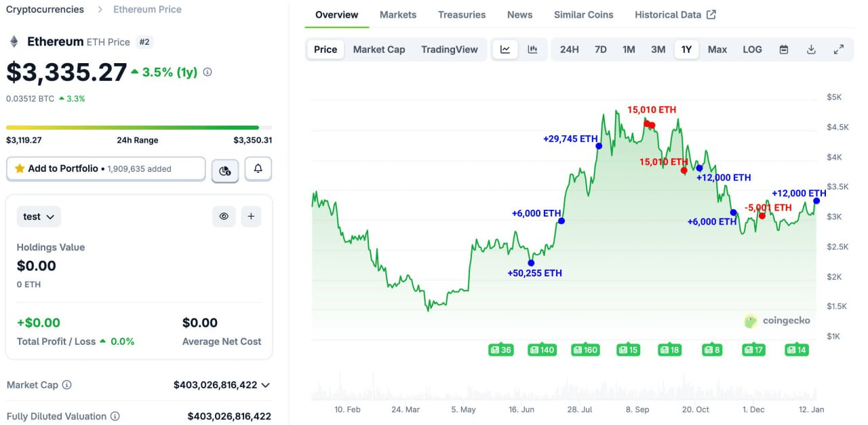
Task: Open the calendar date-range icon
Action: tap(783, 49)
